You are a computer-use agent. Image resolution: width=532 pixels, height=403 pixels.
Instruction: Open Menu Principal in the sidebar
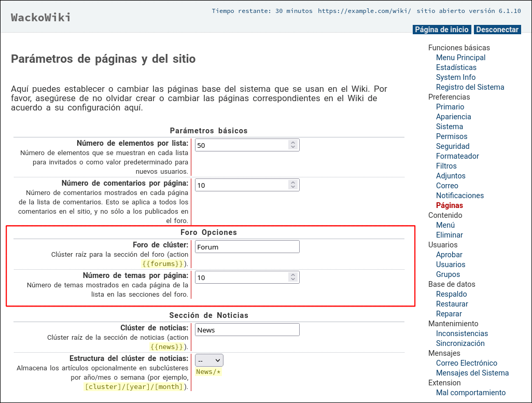coord(460,58)
